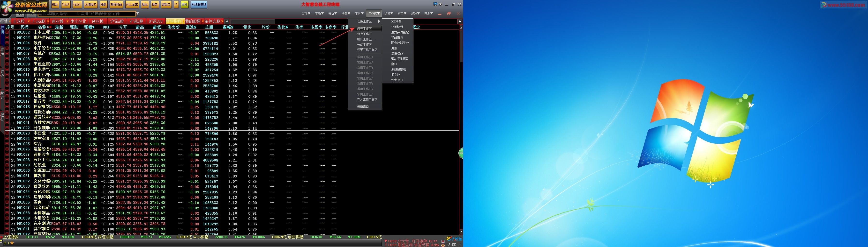Open the 指标 vertical sidebar tab
This screenshot has height=247, width=868.
pyautogui.click(x=2, y=117)
